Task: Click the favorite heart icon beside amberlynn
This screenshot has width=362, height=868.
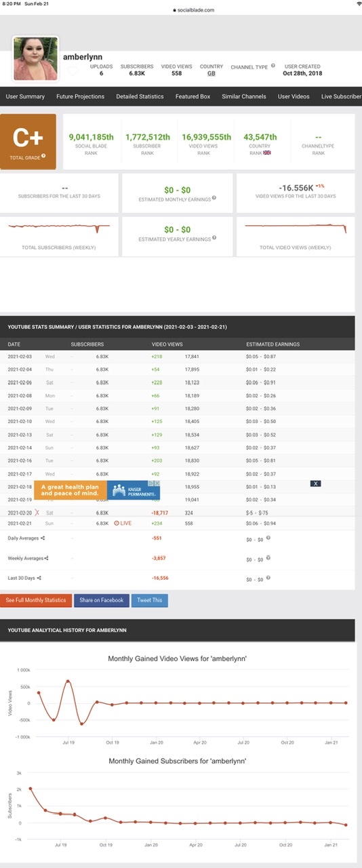Action: (x=73, y=71)
